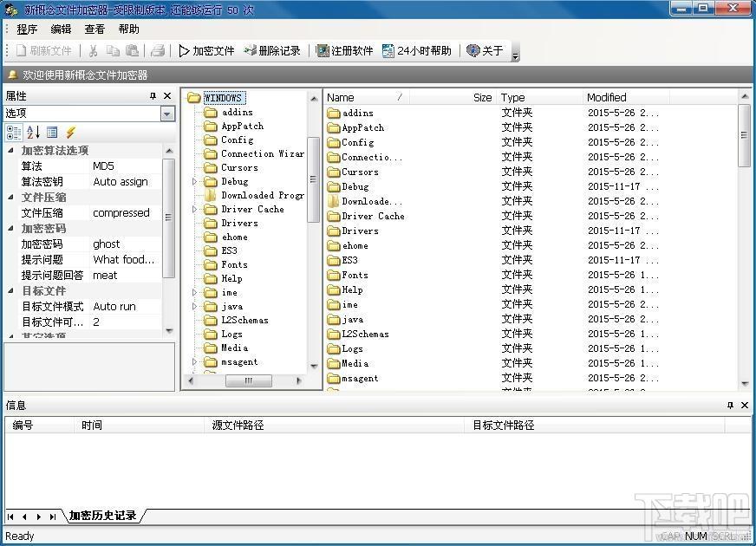Collapse the 目标文件 category
This screenshot has width=756, height=546.
pyautogui.click(x=10, y=290)
